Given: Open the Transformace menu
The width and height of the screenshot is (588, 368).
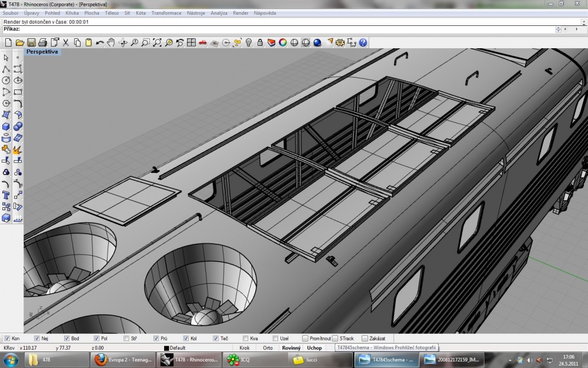Looking at the screenshot, I should pos(166,13).
